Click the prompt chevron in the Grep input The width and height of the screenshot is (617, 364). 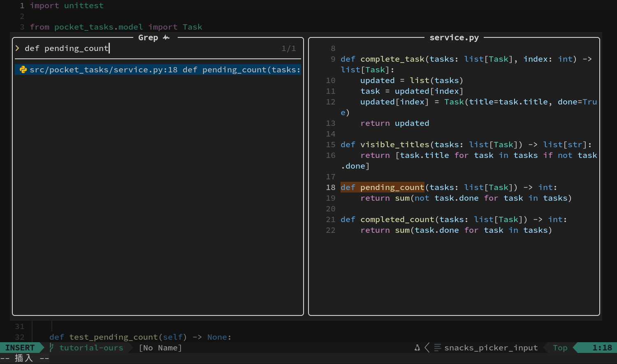click(x=17, y=48)
